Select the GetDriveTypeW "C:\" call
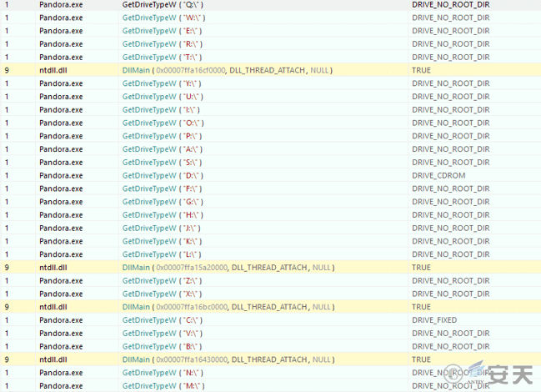 [163, 320]
